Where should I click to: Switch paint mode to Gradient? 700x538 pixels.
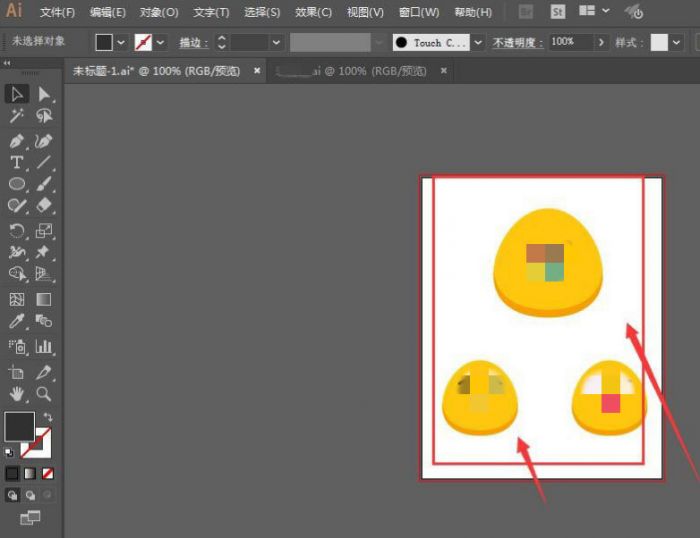click(x=30, y=473)
